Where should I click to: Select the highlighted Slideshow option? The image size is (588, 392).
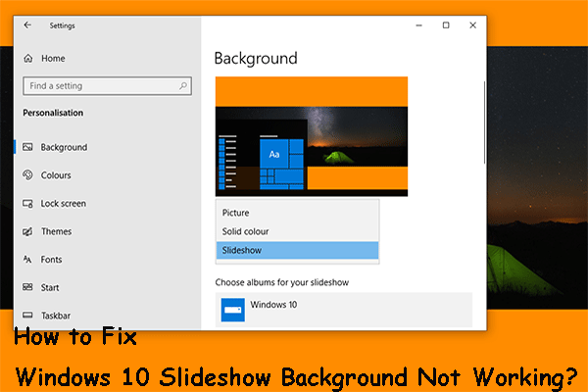pos(297,251)
